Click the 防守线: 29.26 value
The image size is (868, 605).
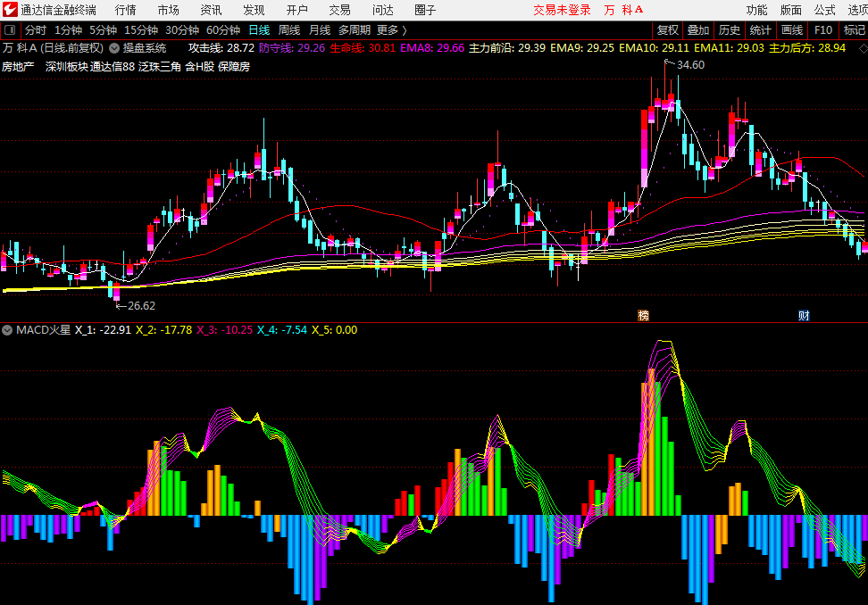292,48
